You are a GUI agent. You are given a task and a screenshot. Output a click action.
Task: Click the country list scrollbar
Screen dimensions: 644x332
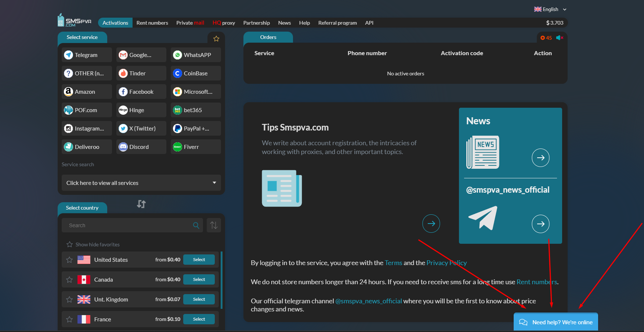tap(221, 280)
